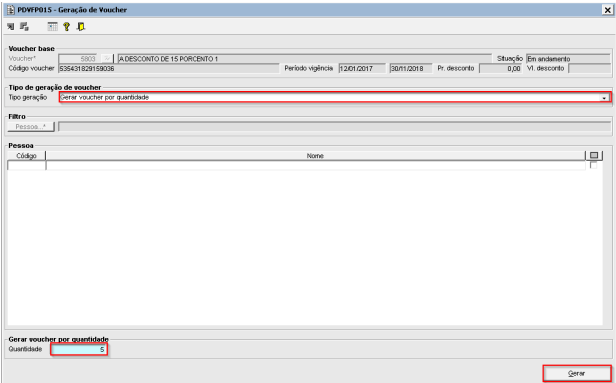Image resolution: width=616 pixels, height=383 pixels.
Task: Close the Geração de Voucher window
Action: pos(607,10)
